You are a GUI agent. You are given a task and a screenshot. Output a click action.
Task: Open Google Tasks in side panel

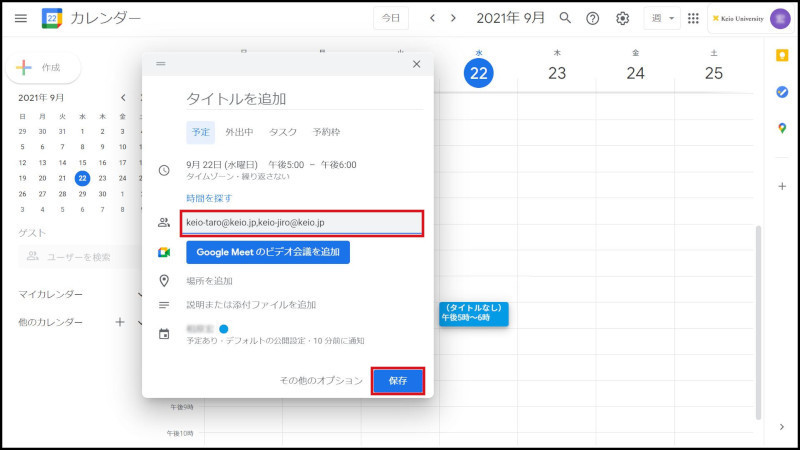[x=782, y=92]
